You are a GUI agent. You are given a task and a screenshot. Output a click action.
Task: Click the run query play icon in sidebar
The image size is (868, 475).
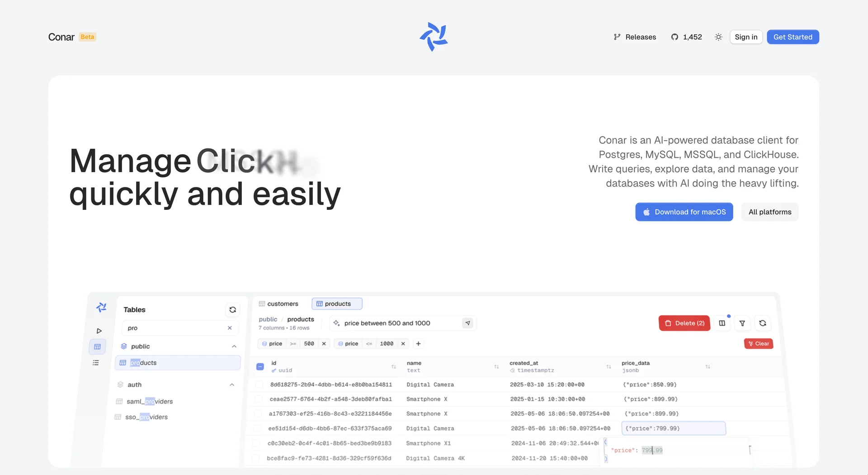coord(99,331)
